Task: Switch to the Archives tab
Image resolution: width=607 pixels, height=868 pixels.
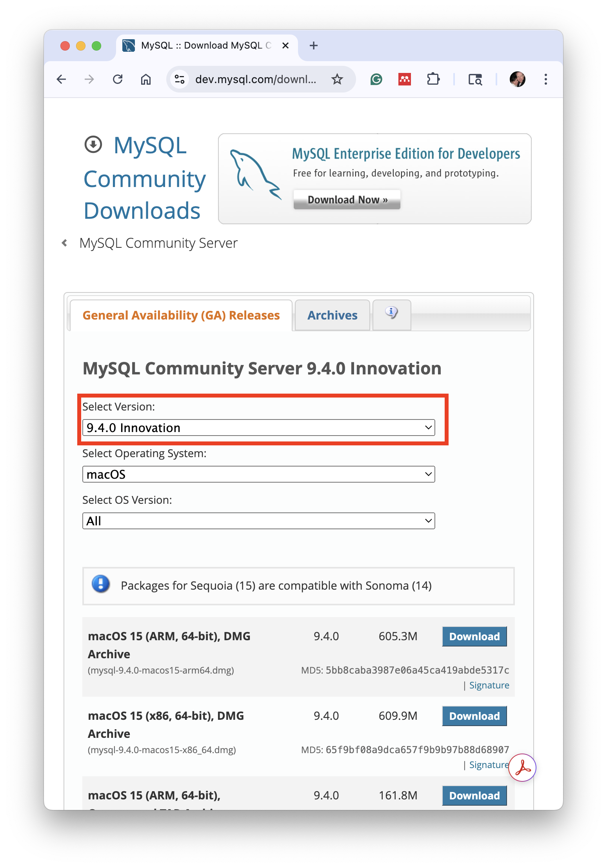Action: [x=333, y=315]
